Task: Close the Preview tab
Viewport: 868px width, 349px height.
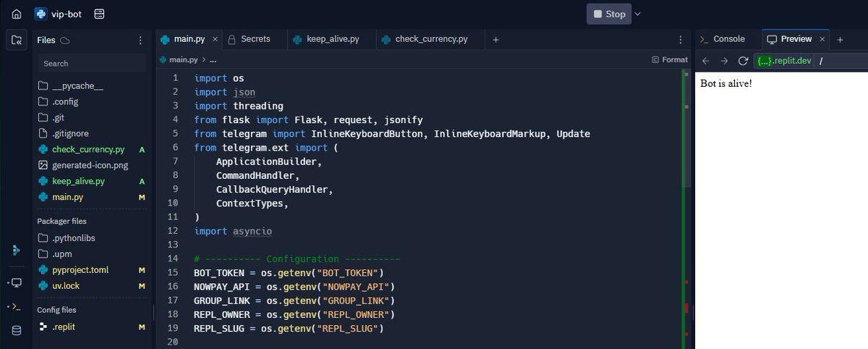Action: click(x=822, y=39)
